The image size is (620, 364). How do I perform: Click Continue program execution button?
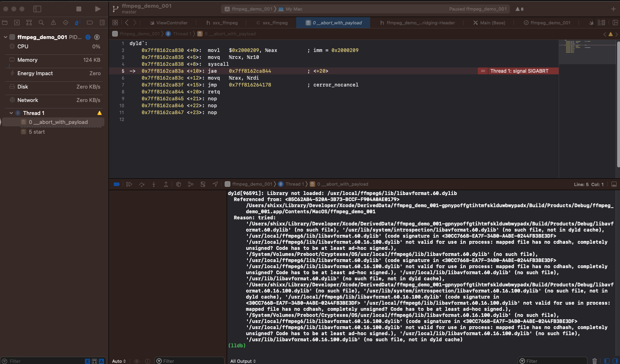pyautogui.click(x=129, y=184)
